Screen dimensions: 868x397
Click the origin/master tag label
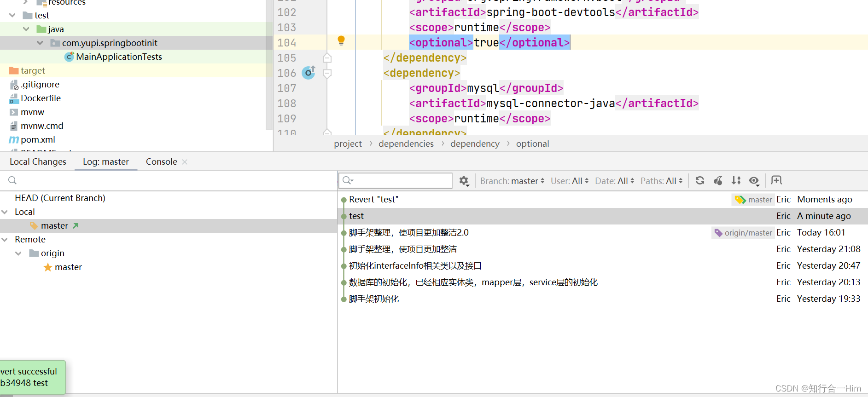[743, 233]
